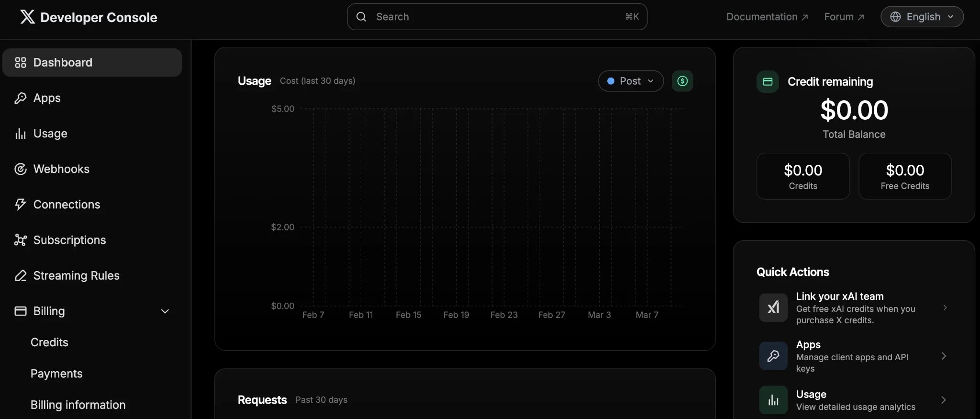This screenshot has height=419, width=980.
Task: Click the Past 30 days label
Action: click(x=322, y=400)
